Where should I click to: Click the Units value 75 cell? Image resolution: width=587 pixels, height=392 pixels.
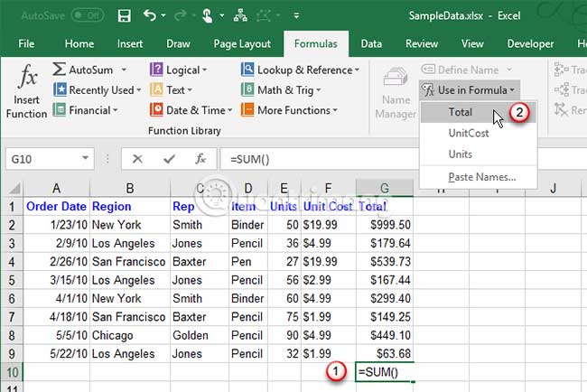284,317
